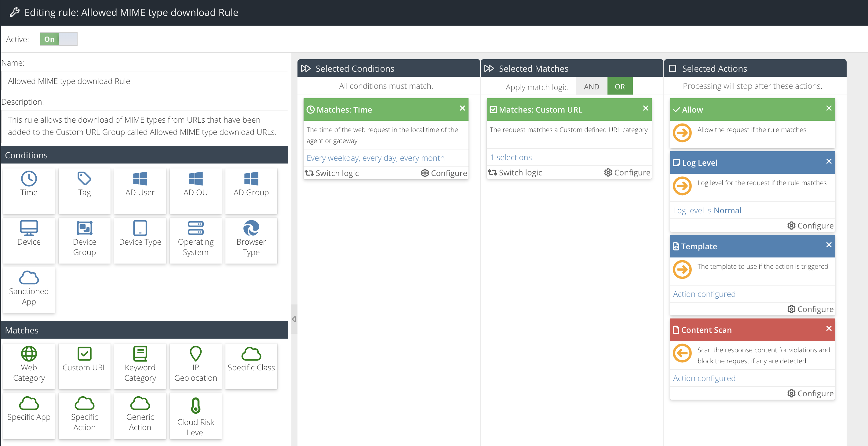This screenshot has width=868, height=446.
Task: Open 'Every weekday, every day' time setting
Action: point(375,158)
